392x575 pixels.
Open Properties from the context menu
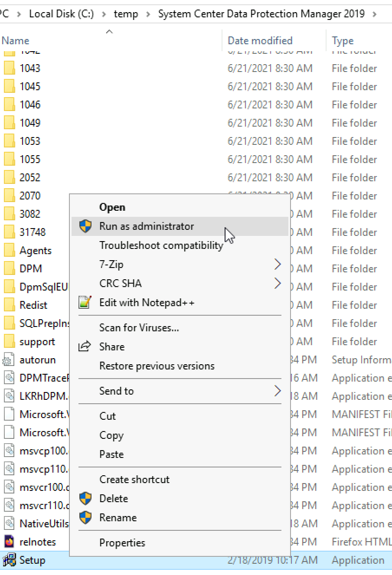click(122, 543)
